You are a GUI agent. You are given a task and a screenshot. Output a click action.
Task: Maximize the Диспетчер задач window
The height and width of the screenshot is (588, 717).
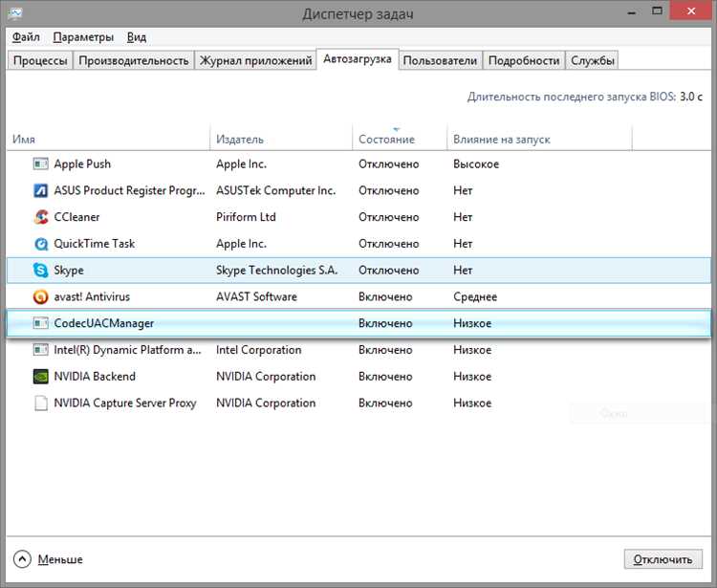[657, 11]
